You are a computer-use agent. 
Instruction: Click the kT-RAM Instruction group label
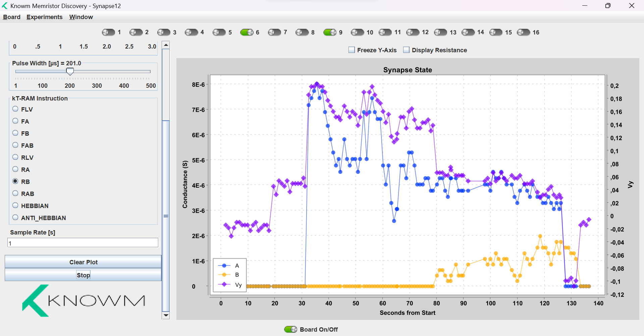tap(40, 98)
